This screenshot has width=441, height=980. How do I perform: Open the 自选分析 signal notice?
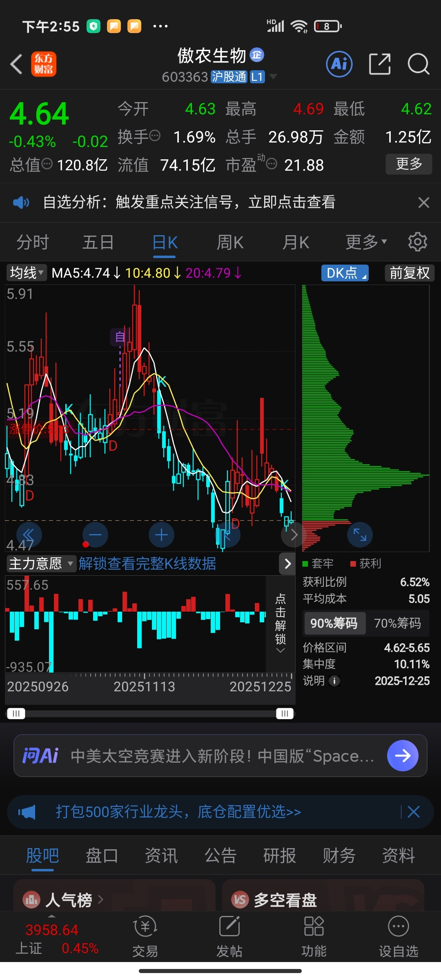[189, 202]
